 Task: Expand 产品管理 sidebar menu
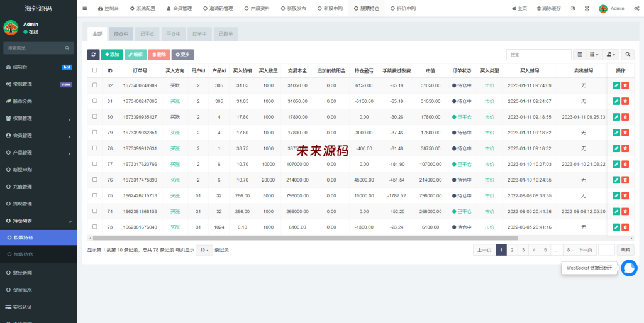(x=38, y=153)
